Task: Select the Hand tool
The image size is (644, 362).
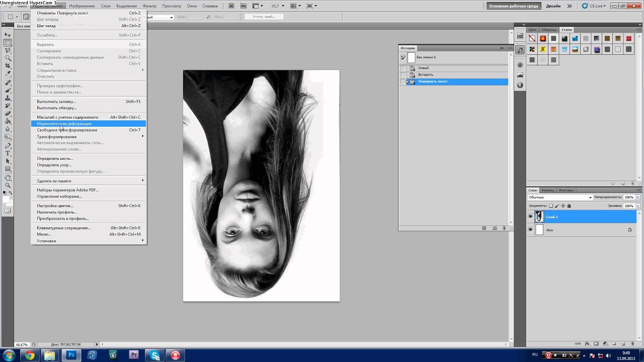Action: tap(8, 177)
